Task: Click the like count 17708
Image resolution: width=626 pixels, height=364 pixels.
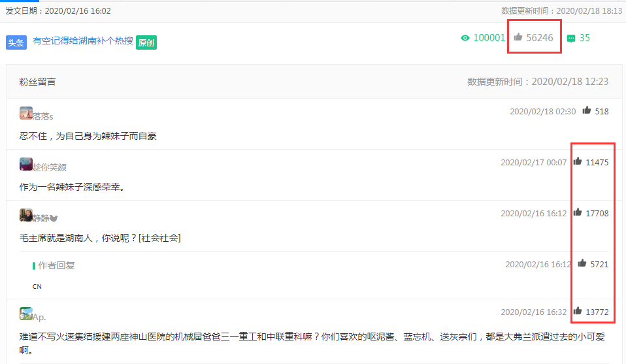Action: tap(597, 214)
